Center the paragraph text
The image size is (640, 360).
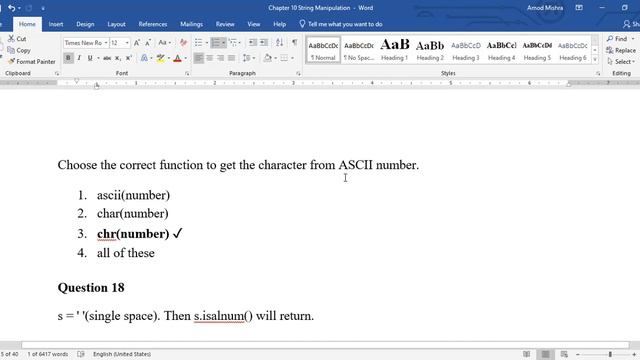(x=209, y=58)
